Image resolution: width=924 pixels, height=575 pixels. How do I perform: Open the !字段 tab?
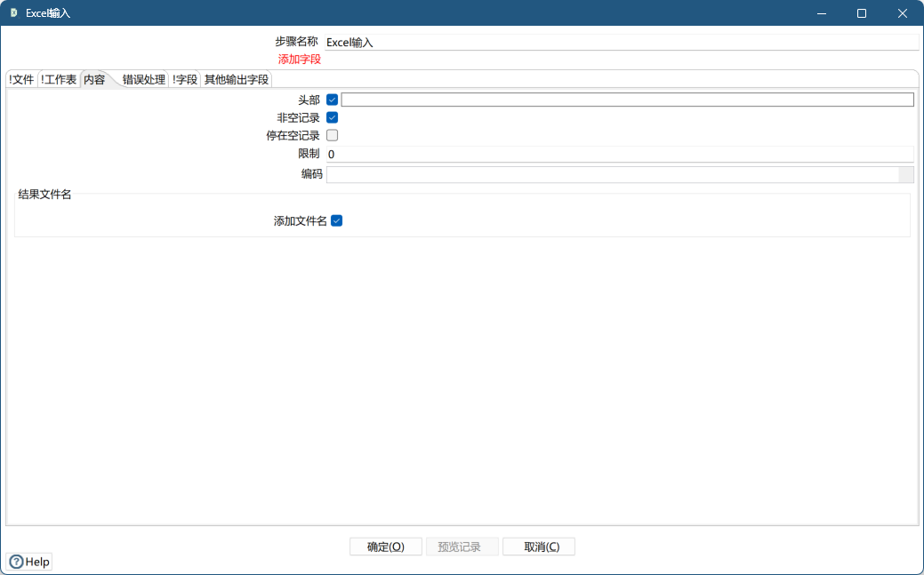tap(184, 78)
